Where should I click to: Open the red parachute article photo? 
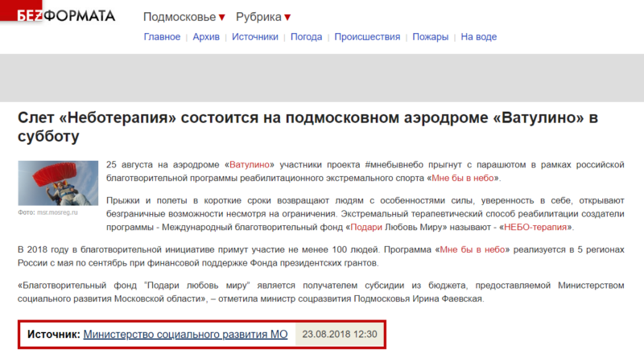click(58, 183)
